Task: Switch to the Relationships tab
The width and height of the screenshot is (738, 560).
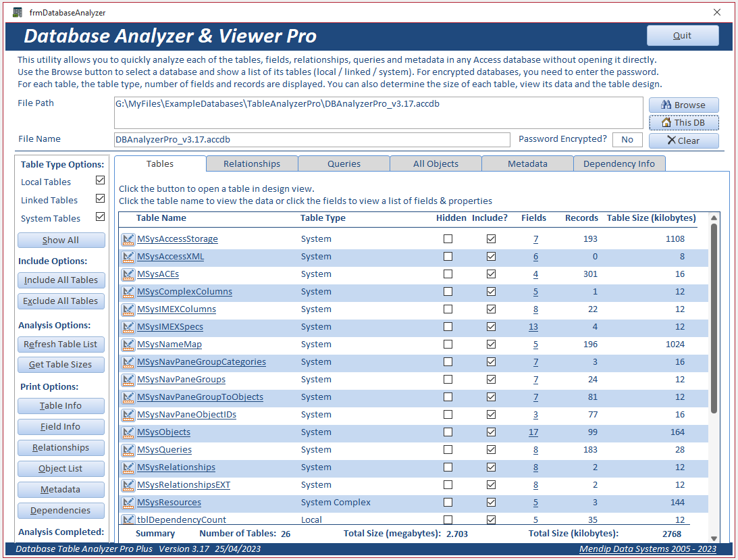Action: coord(252,164)
